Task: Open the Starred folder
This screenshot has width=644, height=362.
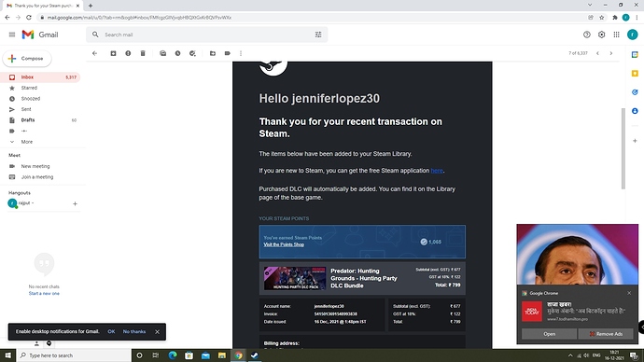Action: [29, 88]
